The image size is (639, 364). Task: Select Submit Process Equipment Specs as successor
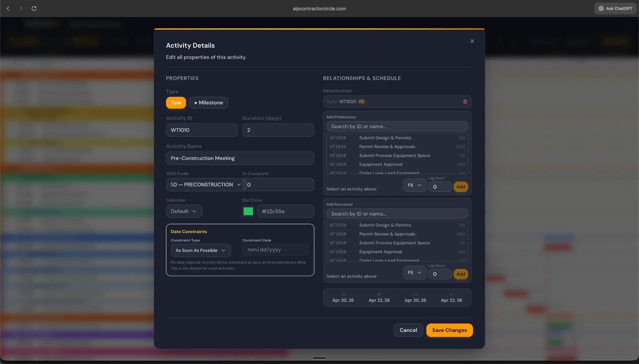coord(397,243)
